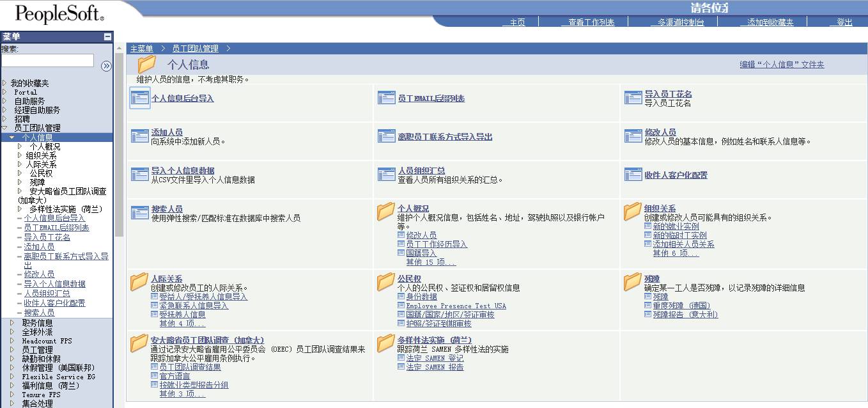Click the 添加人员 page icon
The height and width of the screenshot is (408, 868).
click(x=139, y=136)
